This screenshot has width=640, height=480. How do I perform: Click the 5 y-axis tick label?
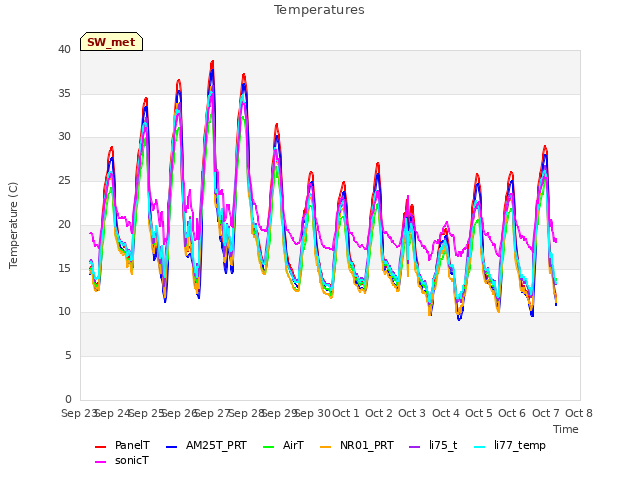[68, 356]
